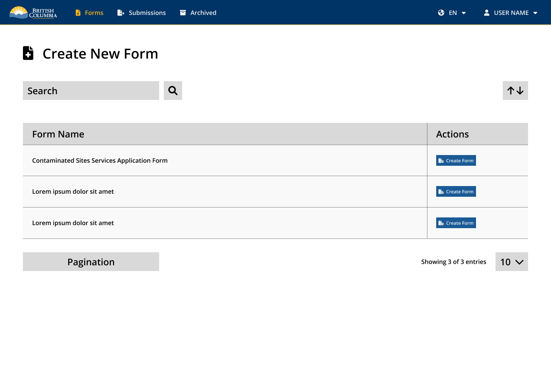Open the 10 entries per page dropdown
Screen dimensions: 551x392
tap(512, 262)
